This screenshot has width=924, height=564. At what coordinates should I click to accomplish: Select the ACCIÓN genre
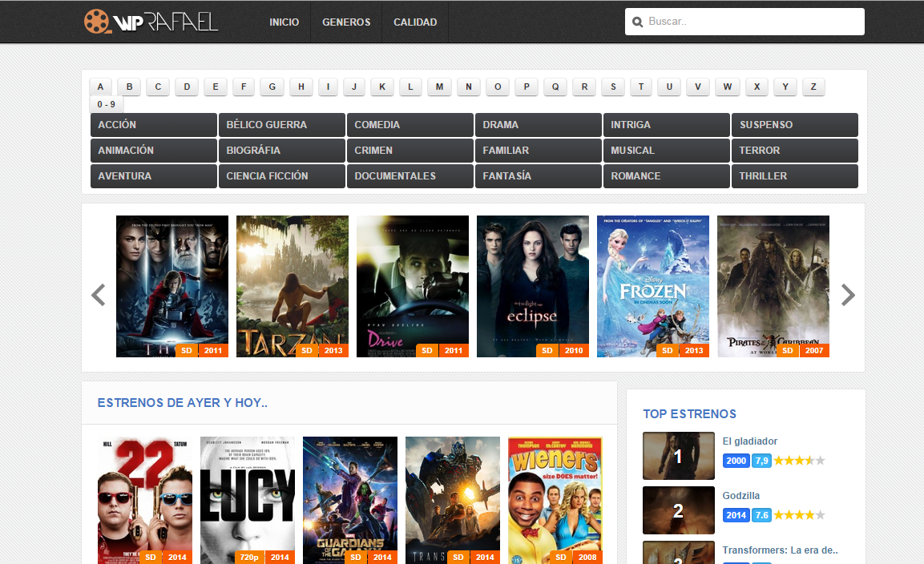(153, 125)
